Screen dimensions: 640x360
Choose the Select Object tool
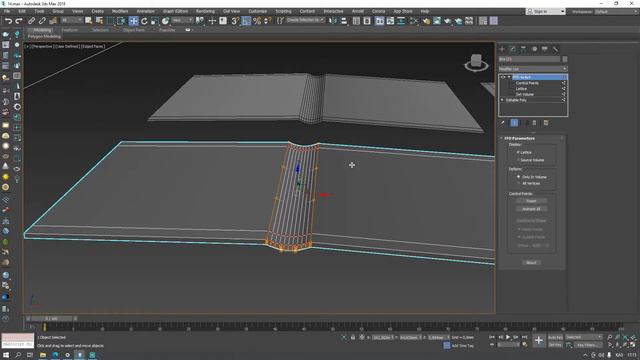[89, 21]
